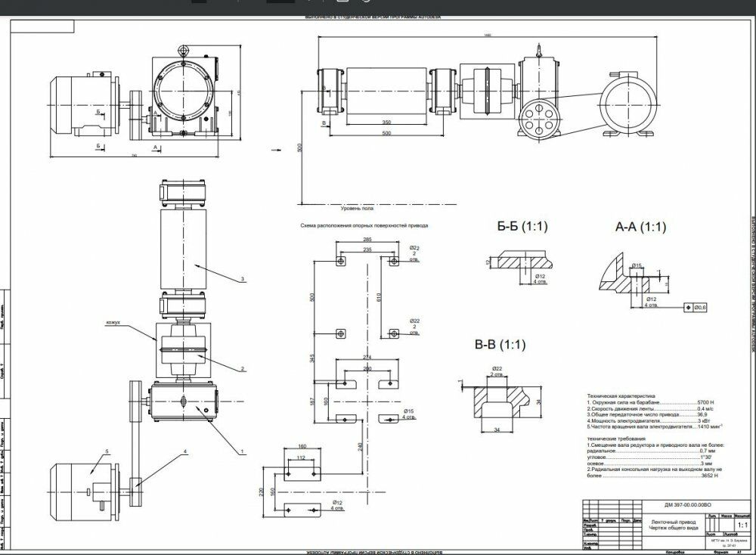The height and width of the screenshot is (555, 756).
Task: Select line Скорость движения ленты 0,4 м/с
Action: [650, 408]
